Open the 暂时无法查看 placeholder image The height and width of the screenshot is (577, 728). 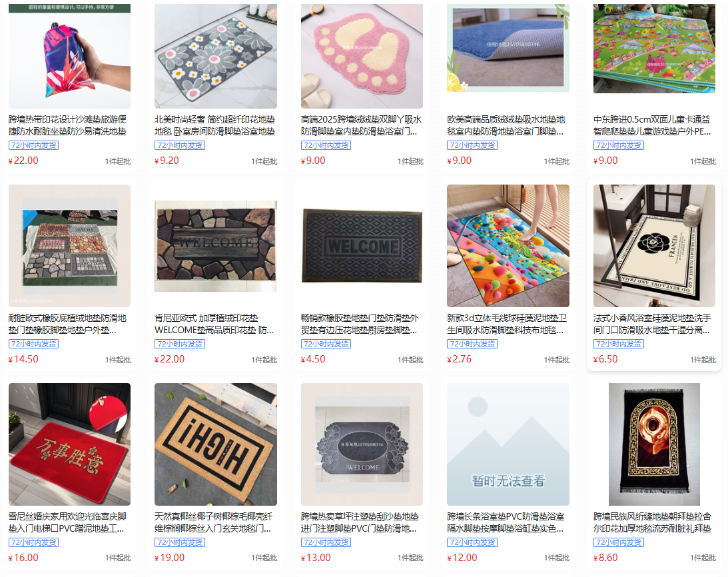click(x=508, y=444)
